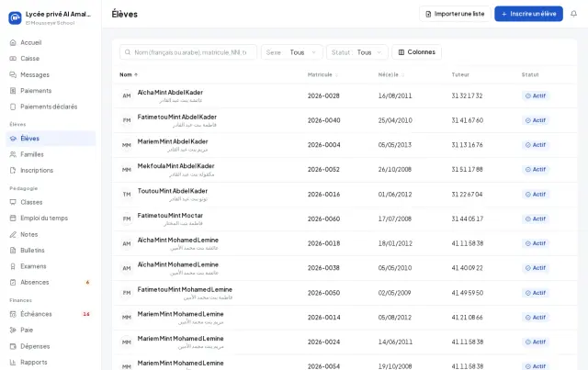
Task: Click the Importer une liste button
Action: click(x=455, y=14)
